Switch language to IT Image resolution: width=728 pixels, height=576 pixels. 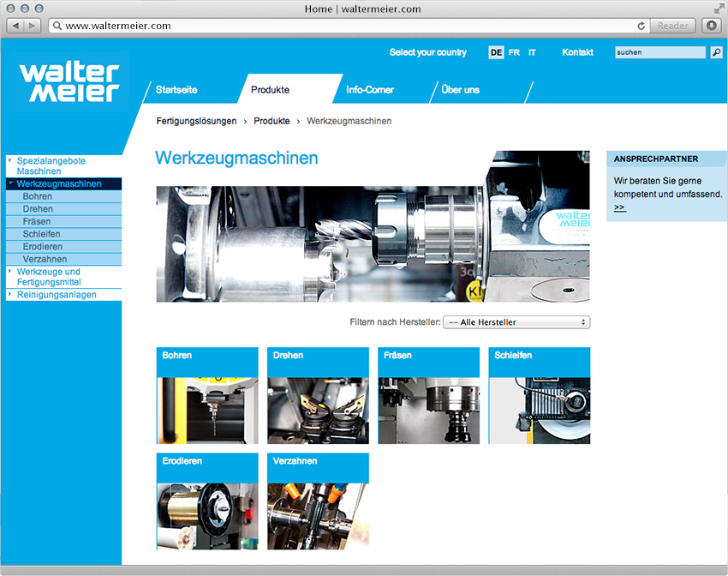(532, 52)
